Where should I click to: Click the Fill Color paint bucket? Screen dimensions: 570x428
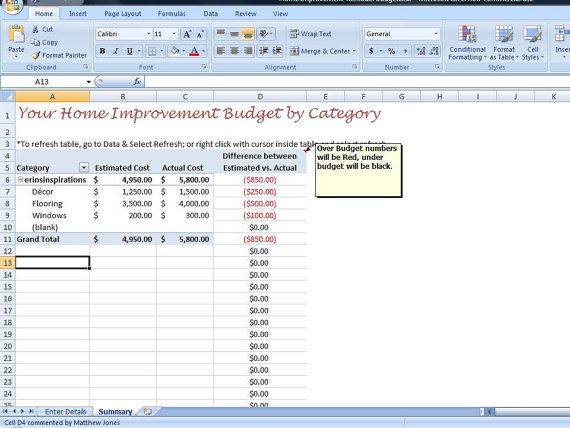coord(175,51)
